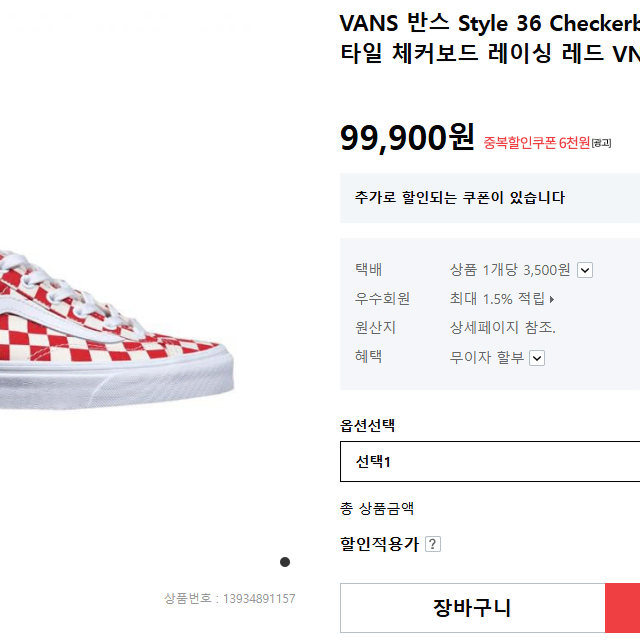Viewport: 640px width, 640px height.
Task: Click the 최대 1.5% 적립 arrow link
Action: (502, 299)
